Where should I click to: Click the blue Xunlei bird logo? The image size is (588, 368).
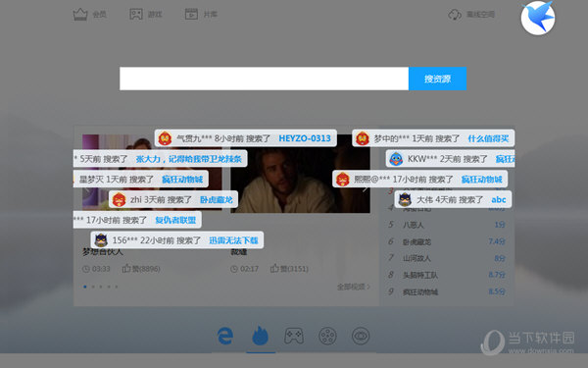[538, 18]
